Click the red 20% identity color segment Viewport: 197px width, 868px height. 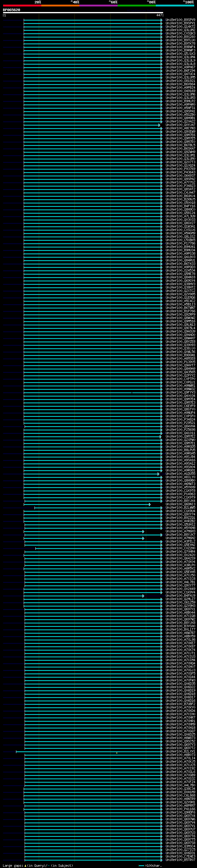[x=22, y=6]
